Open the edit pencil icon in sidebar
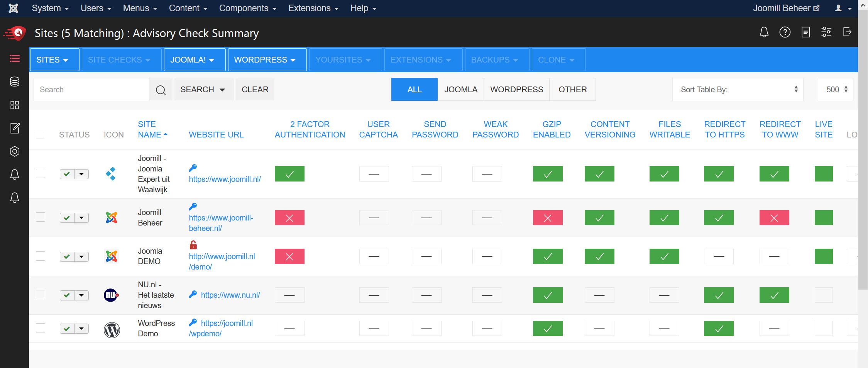The width and height of the screenshot is (868, 368). pos(15,128)
